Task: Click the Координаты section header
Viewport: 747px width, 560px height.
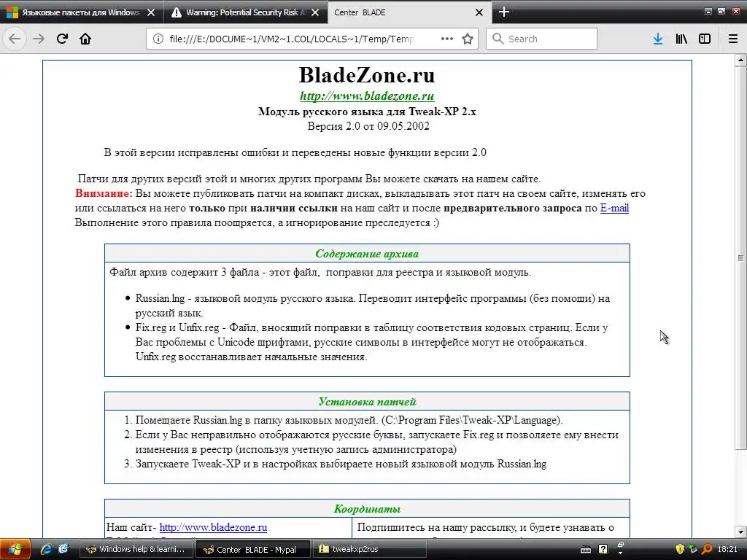Action: coord(367,508)
